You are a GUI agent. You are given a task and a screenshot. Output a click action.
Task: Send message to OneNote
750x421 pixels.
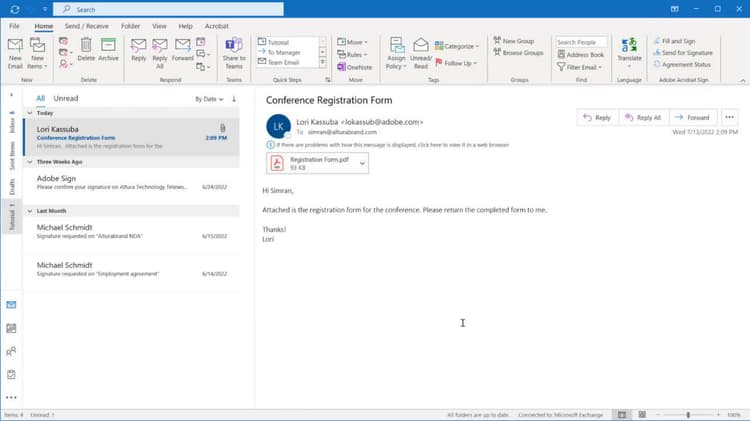pyautogui.click(x=354, y=67)
